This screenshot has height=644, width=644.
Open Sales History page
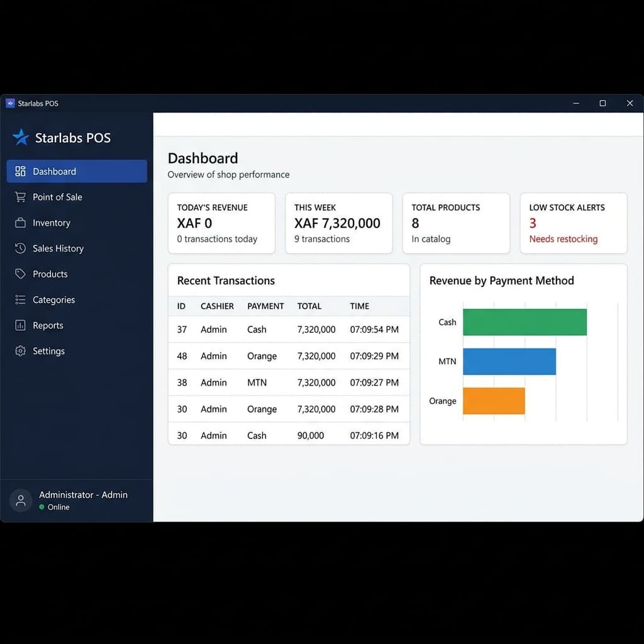point(77,248)
